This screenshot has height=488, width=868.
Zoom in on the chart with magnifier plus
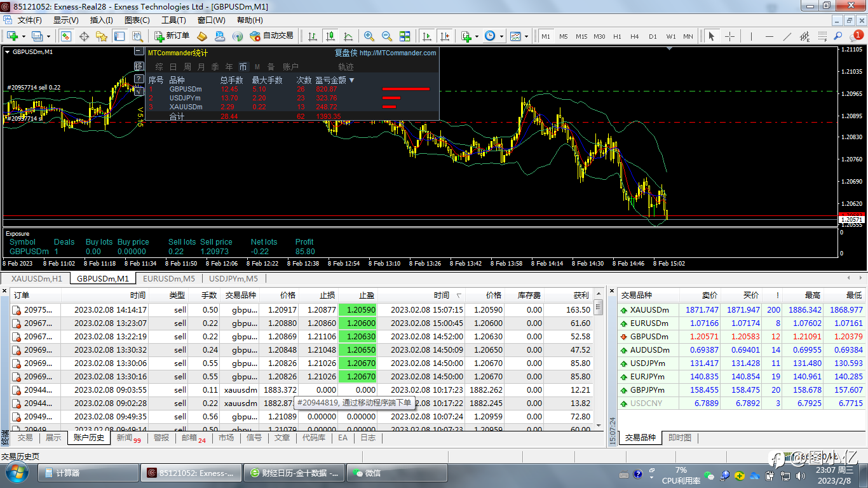pyautogui.click(x=369, y=36)
